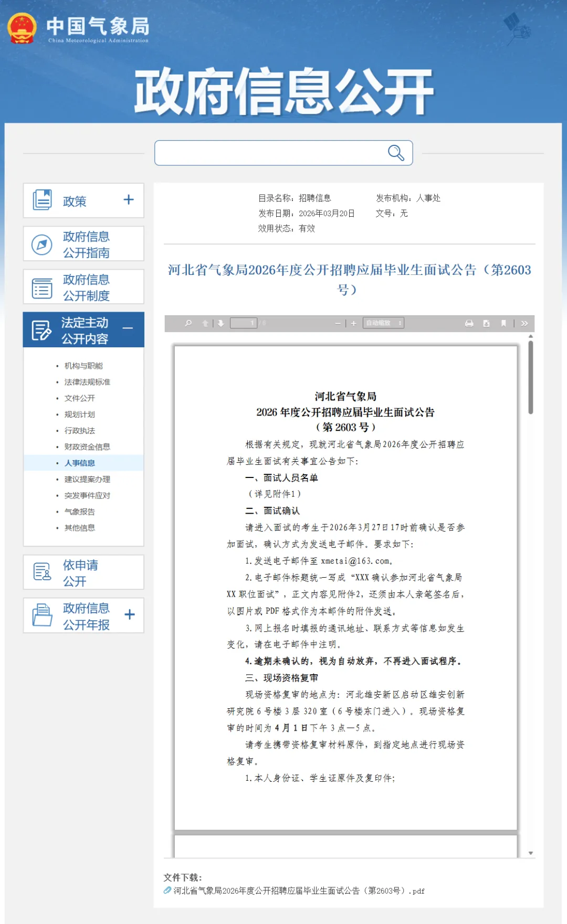
Task: Zoom in the PDF with plus button
Action: [354, 323]
